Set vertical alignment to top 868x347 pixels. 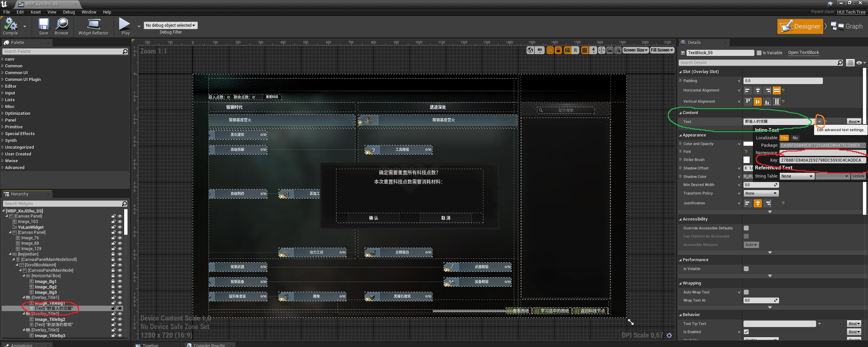pos(748,101)
